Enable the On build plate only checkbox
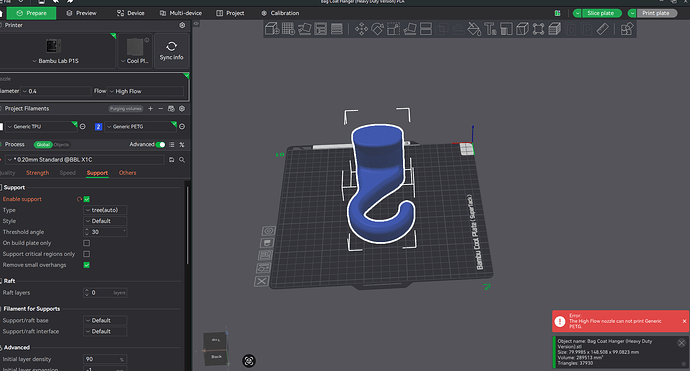Screen dimensions: 690x371 (x=87, y=243)
